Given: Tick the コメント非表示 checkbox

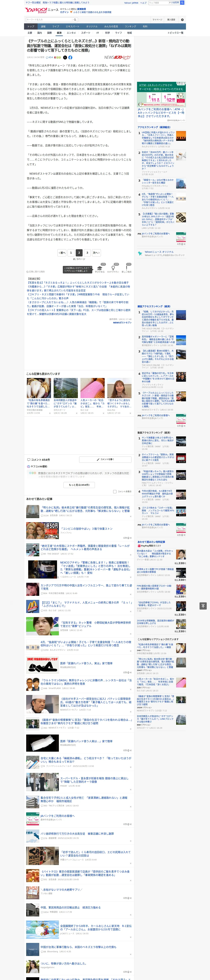Looking at the screenshot, I should [115, 491].
